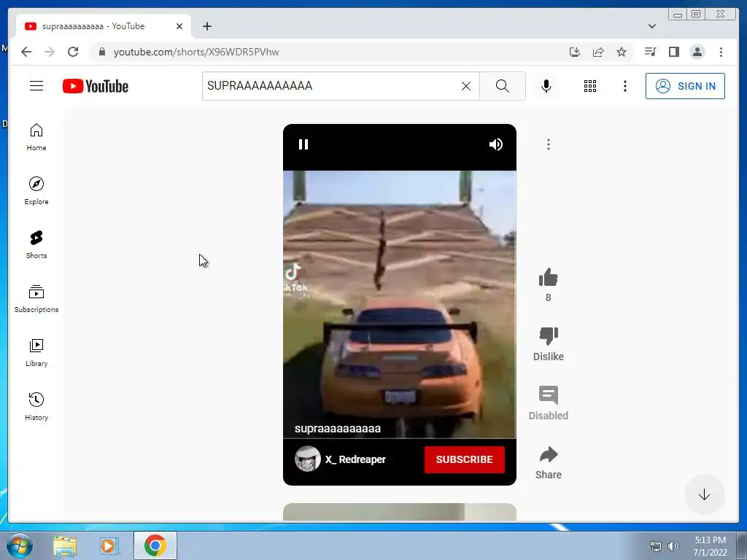This screenshot has height=560, width=747.
Task: Go to next short with down arrow
Action: [704, 494]
